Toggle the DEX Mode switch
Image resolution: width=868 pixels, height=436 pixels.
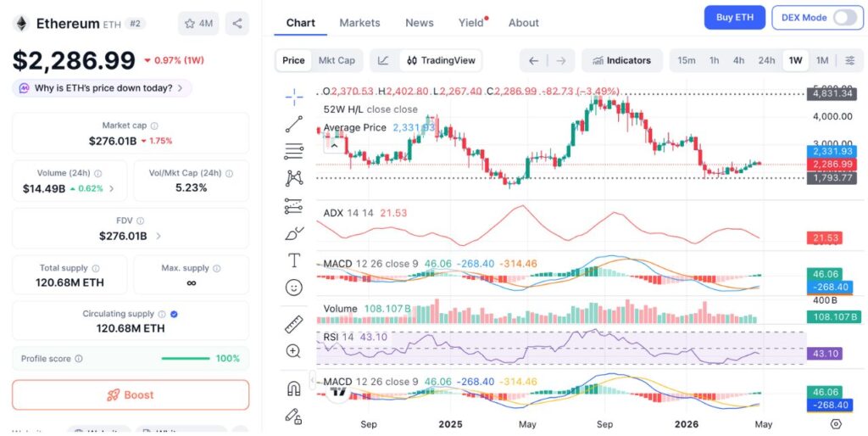pos(845,18)
